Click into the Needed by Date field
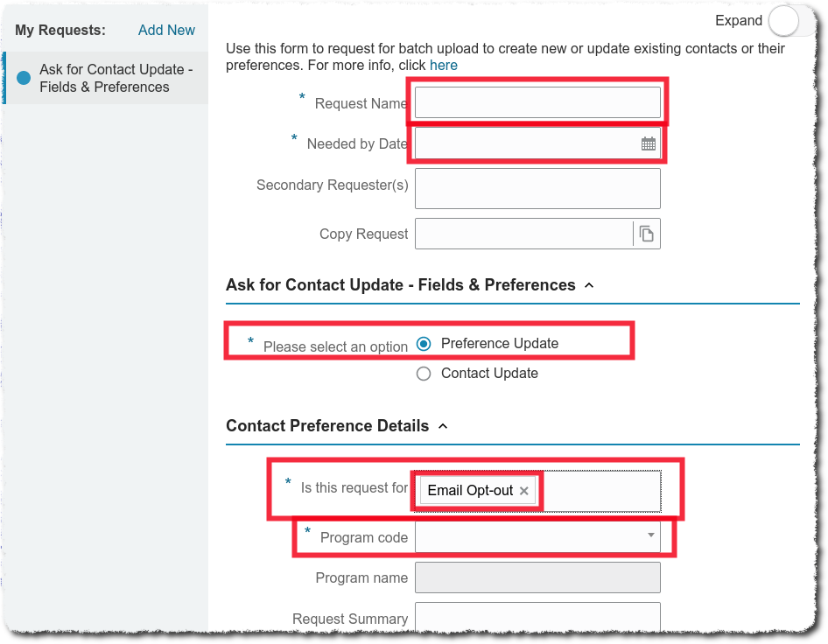Screen dimensions: 828x644 pos(525,144)
